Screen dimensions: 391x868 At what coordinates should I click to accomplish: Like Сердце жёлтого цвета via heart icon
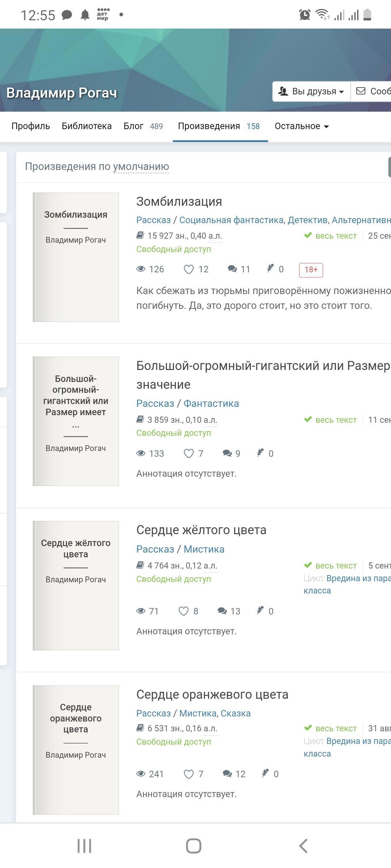[184, 611]
